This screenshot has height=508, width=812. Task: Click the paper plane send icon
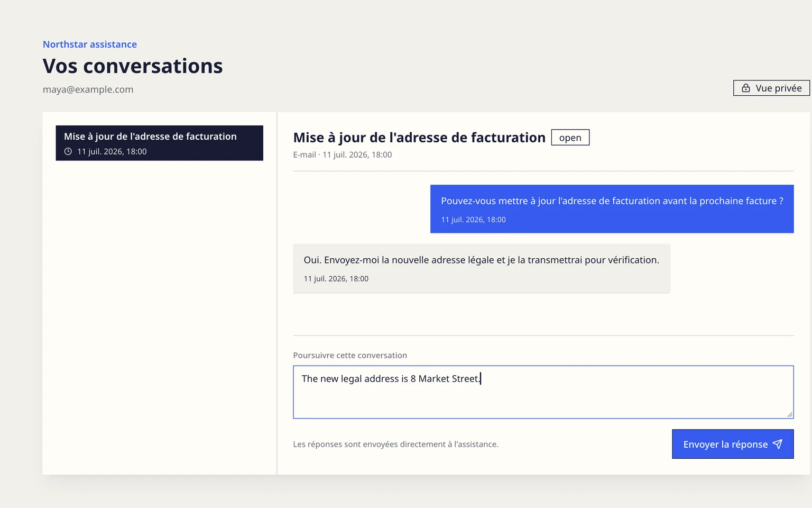[777, 444]
